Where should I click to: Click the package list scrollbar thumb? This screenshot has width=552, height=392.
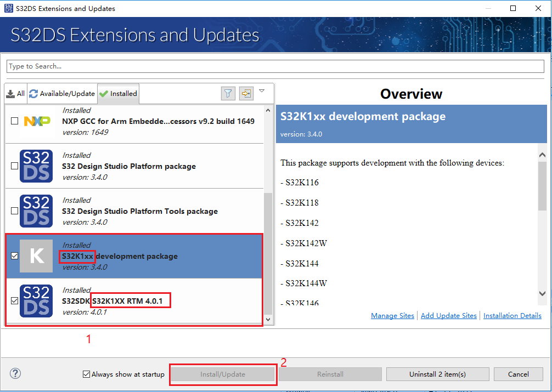[x=268, y=253]
